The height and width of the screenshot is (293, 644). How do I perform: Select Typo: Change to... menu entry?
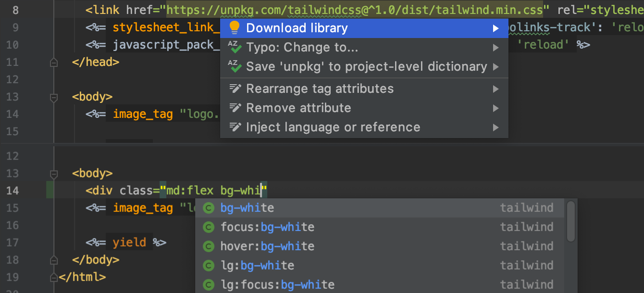pyautogui.click(x=302, y=48)
